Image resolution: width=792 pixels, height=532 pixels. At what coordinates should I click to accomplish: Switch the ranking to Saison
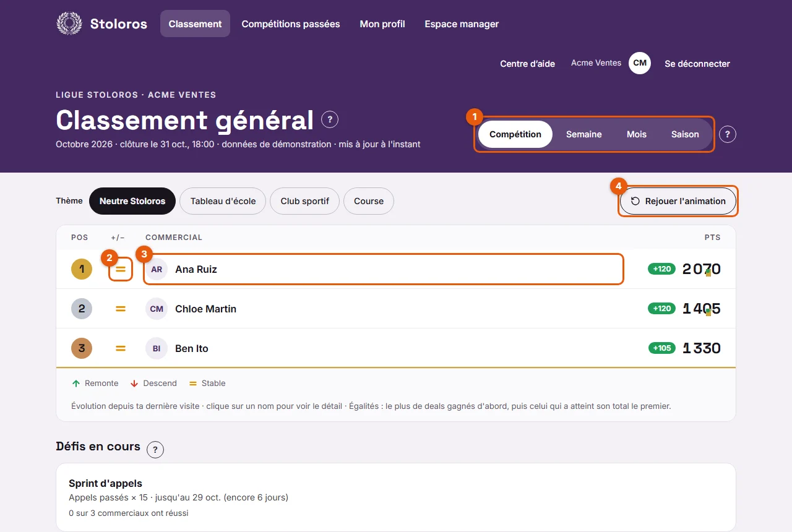click(x=685, y=134)
